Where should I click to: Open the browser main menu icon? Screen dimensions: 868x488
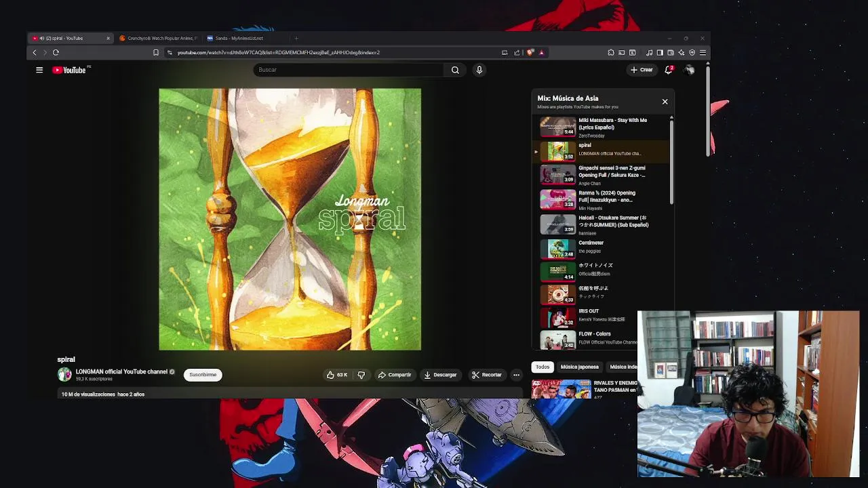coord(703,52)
